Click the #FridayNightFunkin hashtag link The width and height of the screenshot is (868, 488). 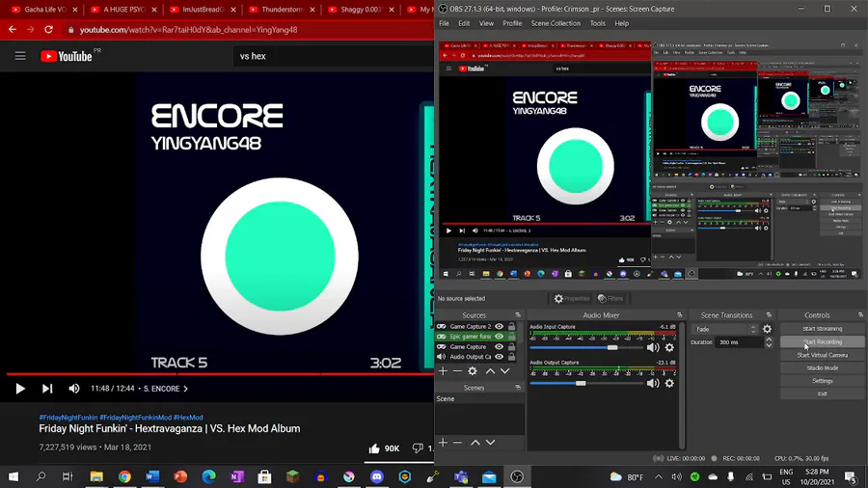point(68,418)
